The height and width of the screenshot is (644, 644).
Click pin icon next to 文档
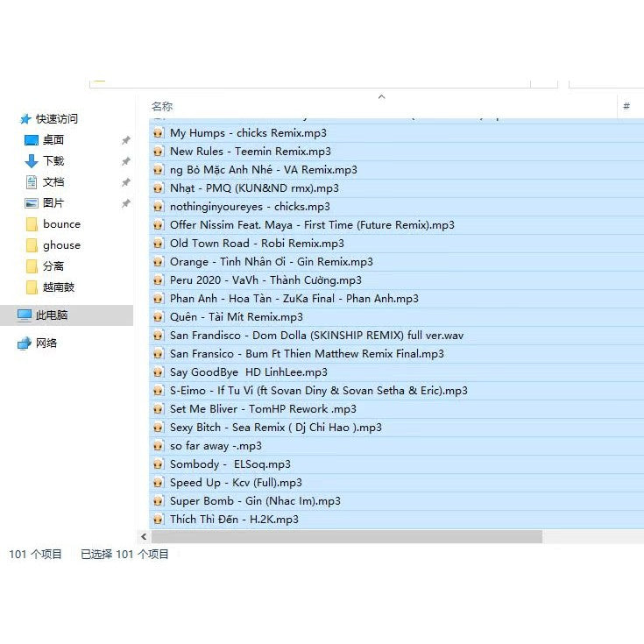point(125,182)
